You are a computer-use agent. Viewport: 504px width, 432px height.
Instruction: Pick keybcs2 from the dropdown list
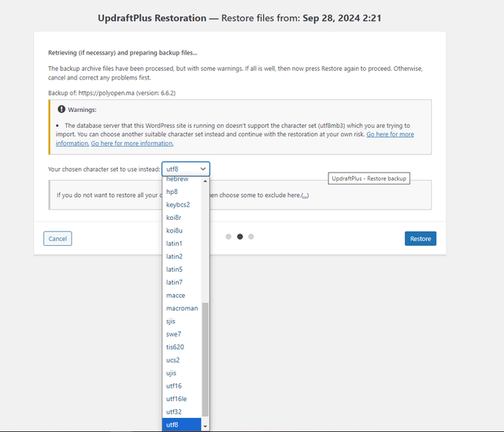(182, 205)
